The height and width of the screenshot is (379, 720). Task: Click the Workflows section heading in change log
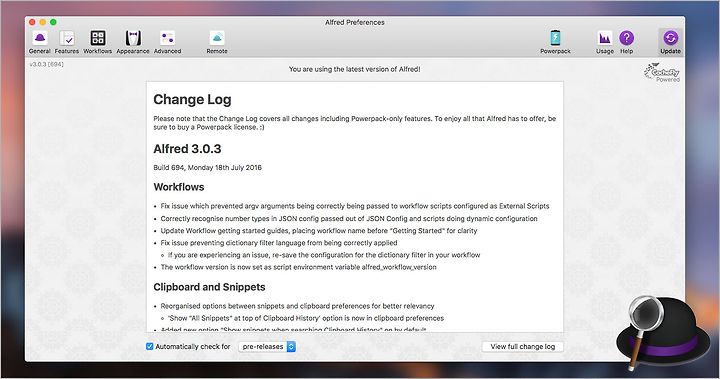click(x=179, y=187)
